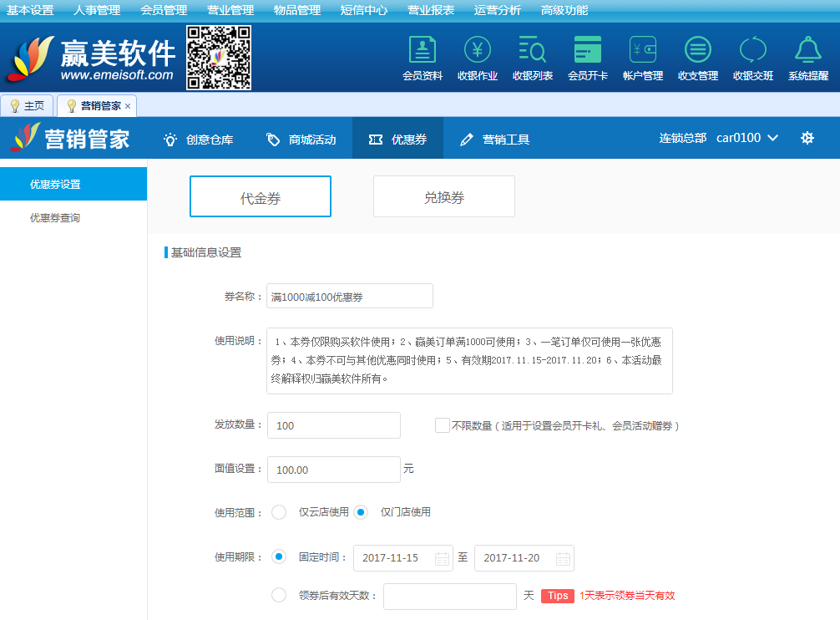Select the 领券后有效天数 radio option
Screen dimensions: 840x620
coord(279,596)
